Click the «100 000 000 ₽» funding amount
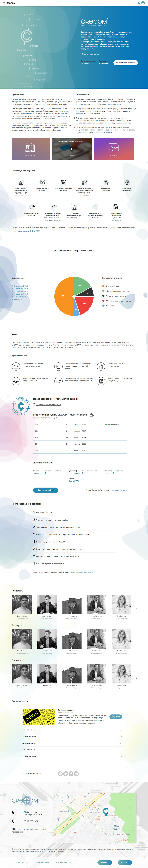 coord(76,473)
